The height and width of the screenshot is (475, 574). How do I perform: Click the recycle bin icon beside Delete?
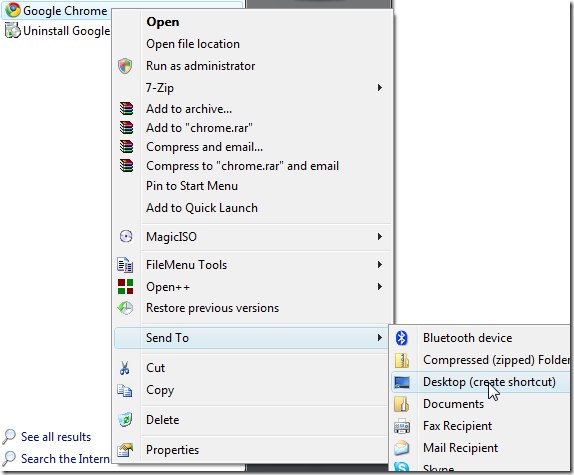click(125, 419)
